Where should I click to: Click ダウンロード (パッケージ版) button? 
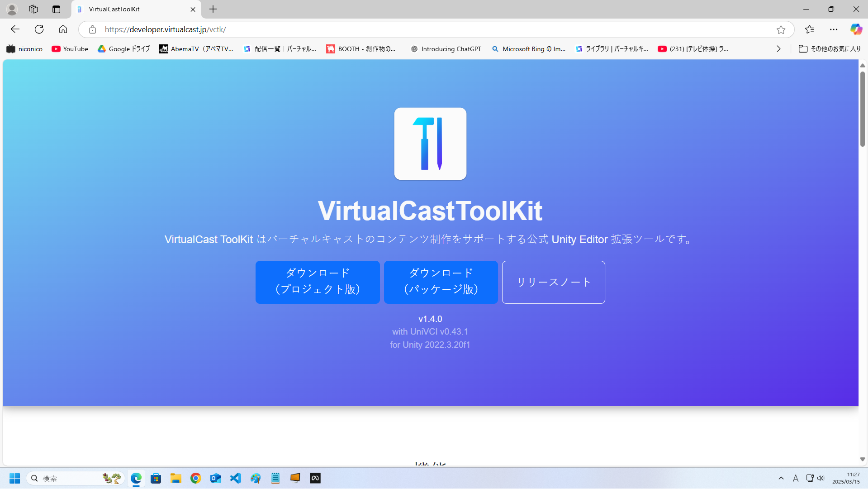[x=441, y=282]
